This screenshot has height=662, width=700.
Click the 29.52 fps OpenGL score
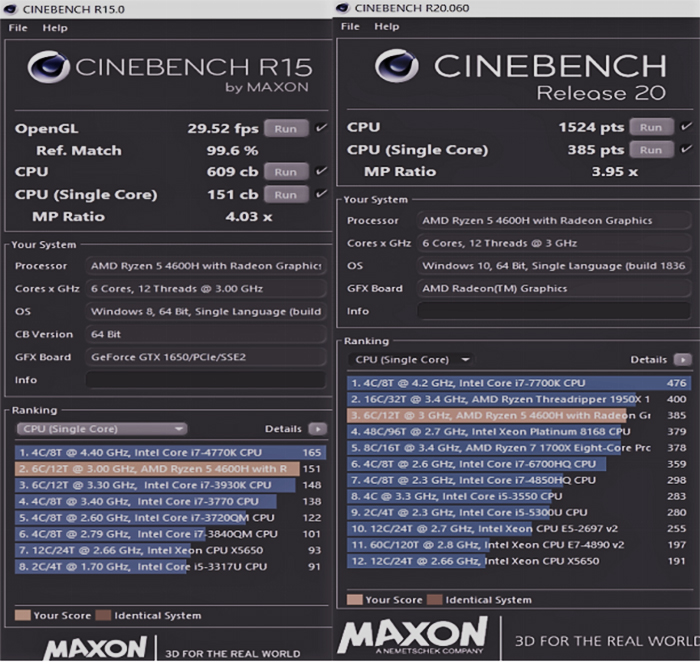click(223, 129)
